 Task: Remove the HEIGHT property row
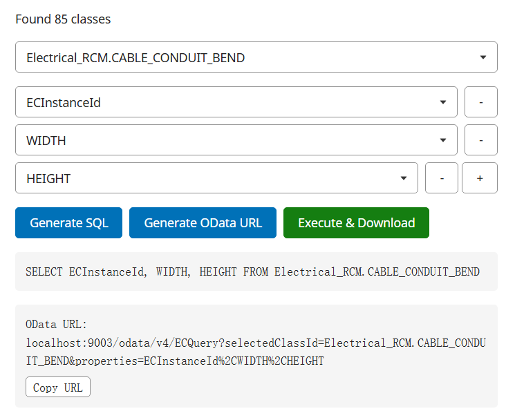[x=442, y=178]
